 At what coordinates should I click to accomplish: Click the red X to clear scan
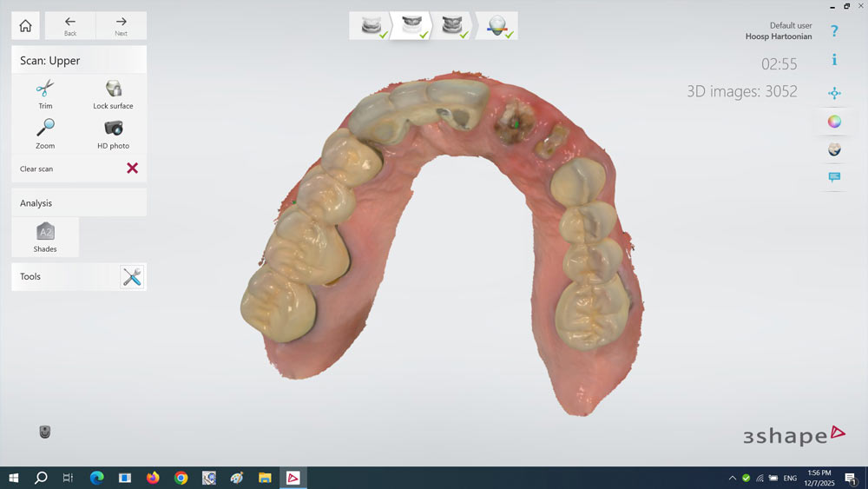(x=132, y=169)
